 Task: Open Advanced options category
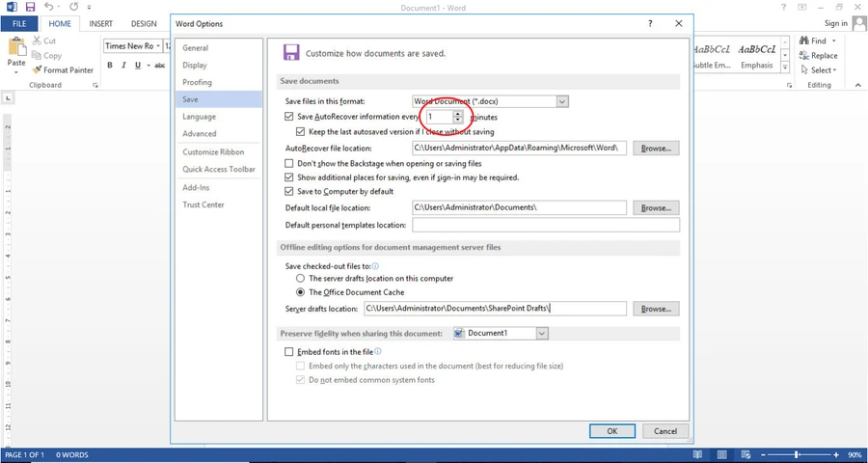pyautogui.click(x=219, y=133)
